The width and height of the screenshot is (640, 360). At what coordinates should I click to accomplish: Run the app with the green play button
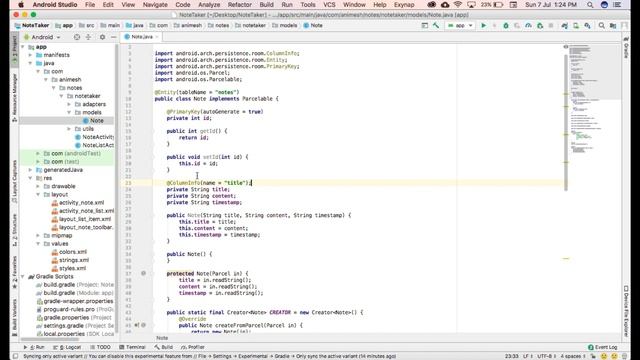484,25
